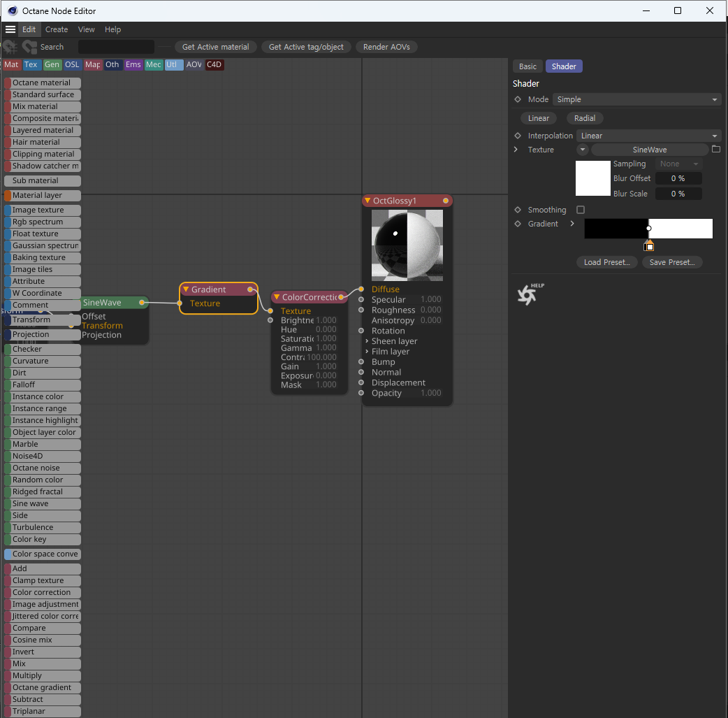The width and height of the screenshot is (728, 718).
Task: Click the Diffuse input port on OctGlossy1
Action: pyautogui.click(x=361, y=289)
